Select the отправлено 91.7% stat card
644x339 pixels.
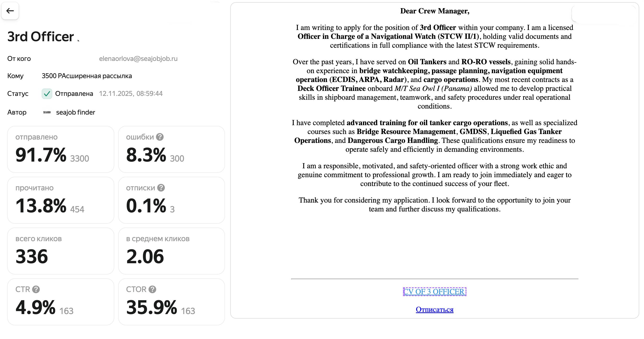coord(61,149)
